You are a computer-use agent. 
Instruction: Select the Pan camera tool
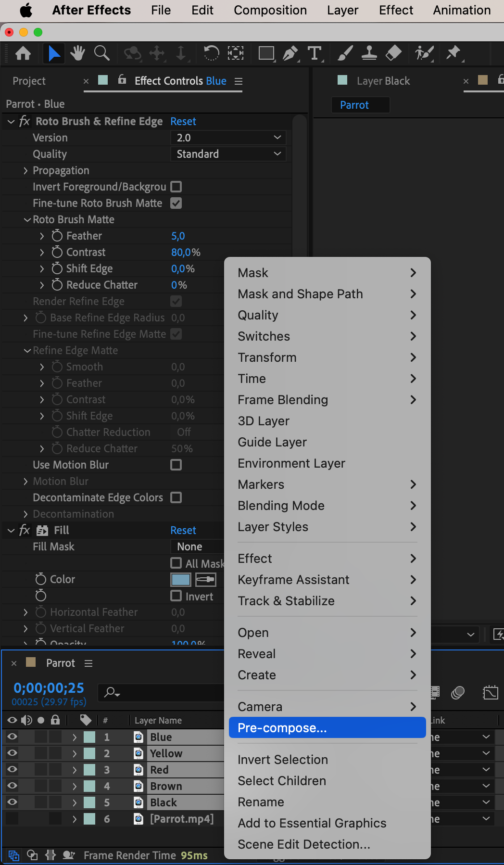(157, 53)
